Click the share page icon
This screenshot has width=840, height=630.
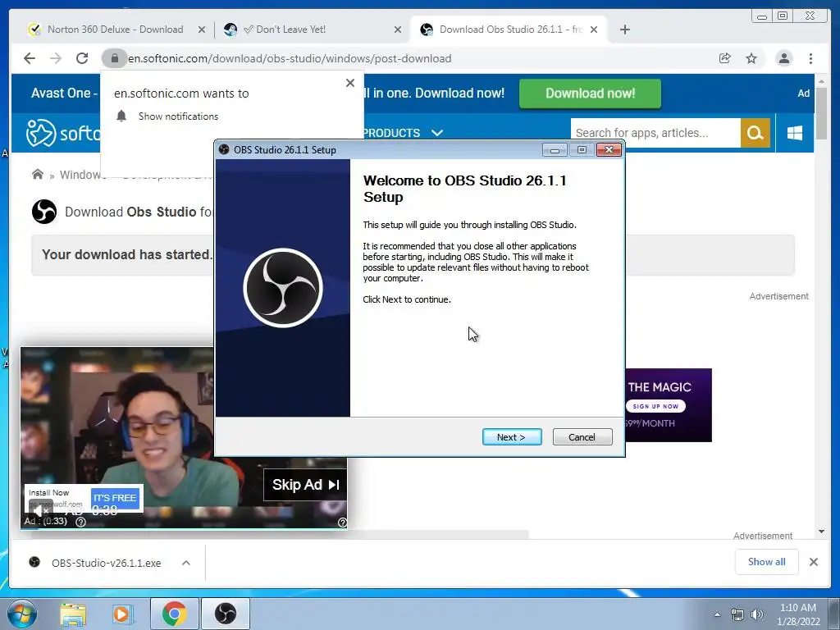[725, 58]
